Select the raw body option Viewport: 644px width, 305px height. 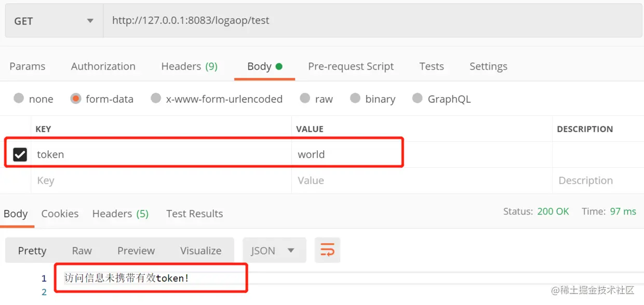[x=305, y=98]
